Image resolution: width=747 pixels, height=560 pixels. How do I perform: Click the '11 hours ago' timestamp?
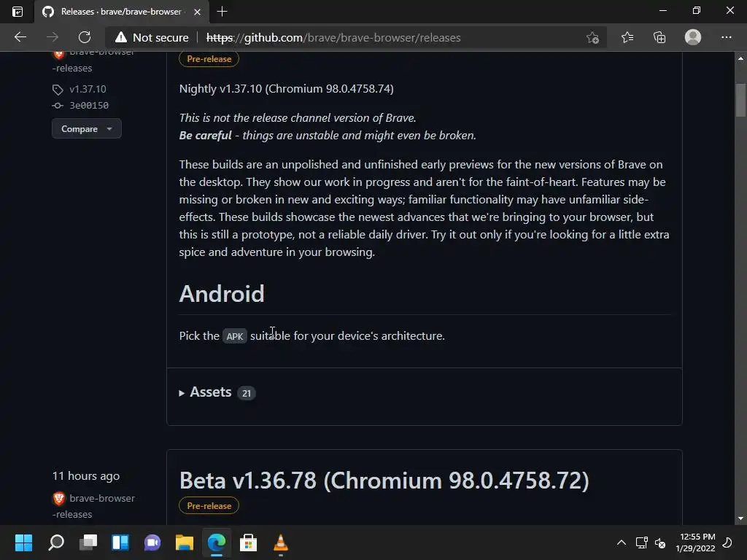(86, 475)
